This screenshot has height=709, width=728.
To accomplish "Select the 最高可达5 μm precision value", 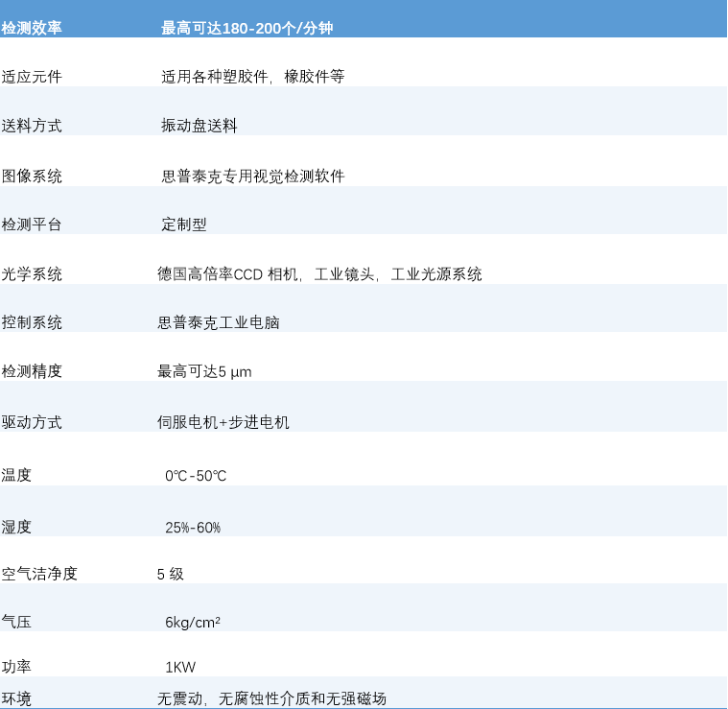I will click(x=205, y=371).
